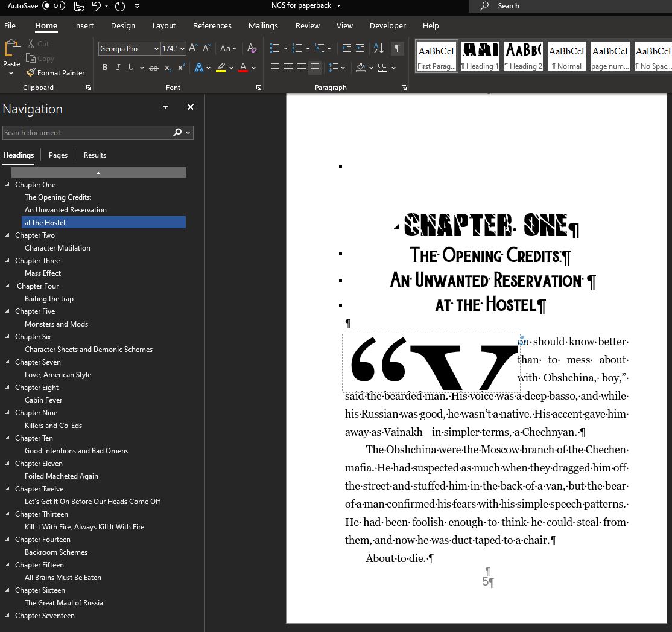672x632 pixels.
Task: Toggle the AutoSave switch
Action: coord(54,6)
